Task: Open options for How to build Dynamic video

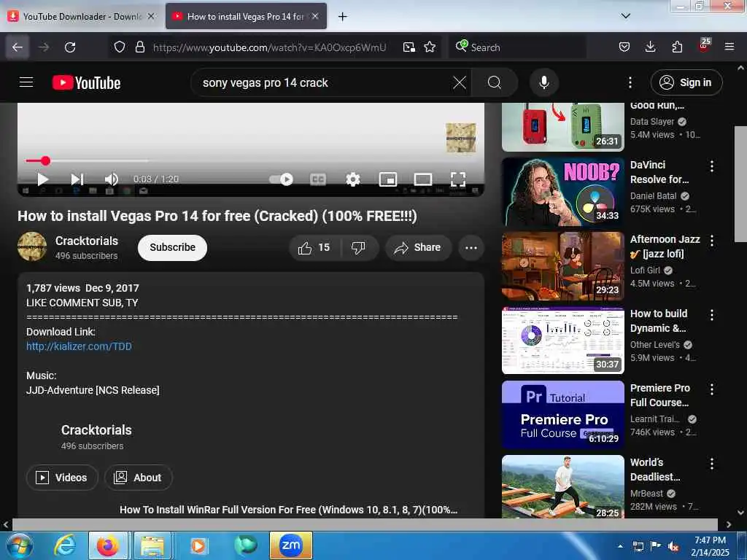Action: click(x=712, y=315)
